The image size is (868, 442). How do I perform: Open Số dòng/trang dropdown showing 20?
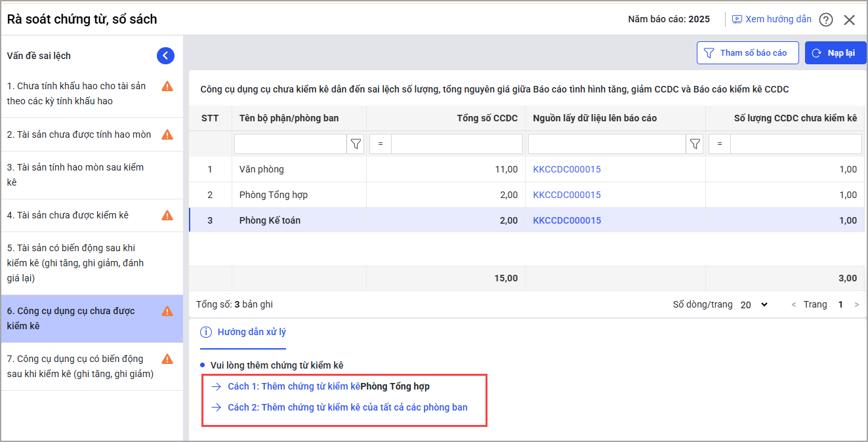pos(754,305)
